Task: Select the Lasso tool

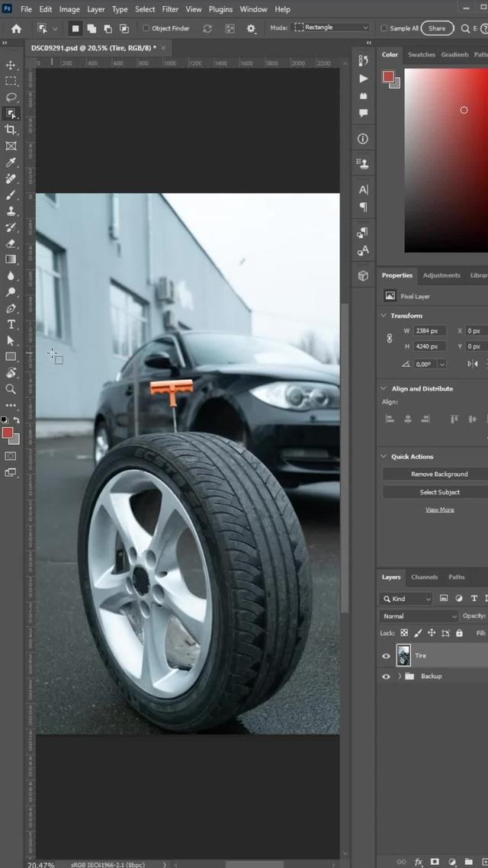Action: (11, 98)
